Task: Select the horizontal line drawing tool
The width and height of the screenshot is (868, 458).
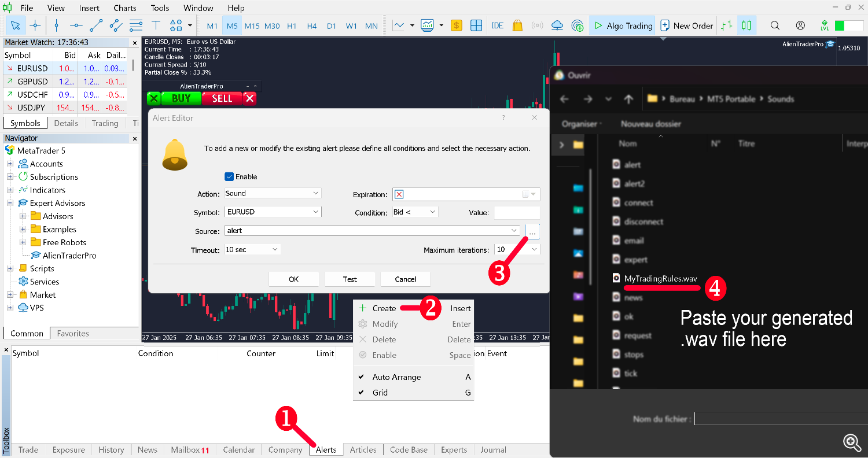Action: point(76,25)
